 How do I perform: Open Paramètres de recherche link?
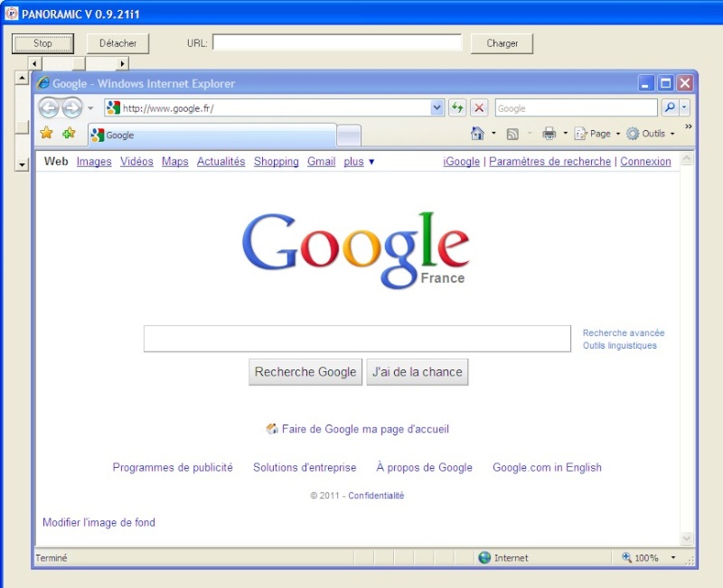point(549,162)
